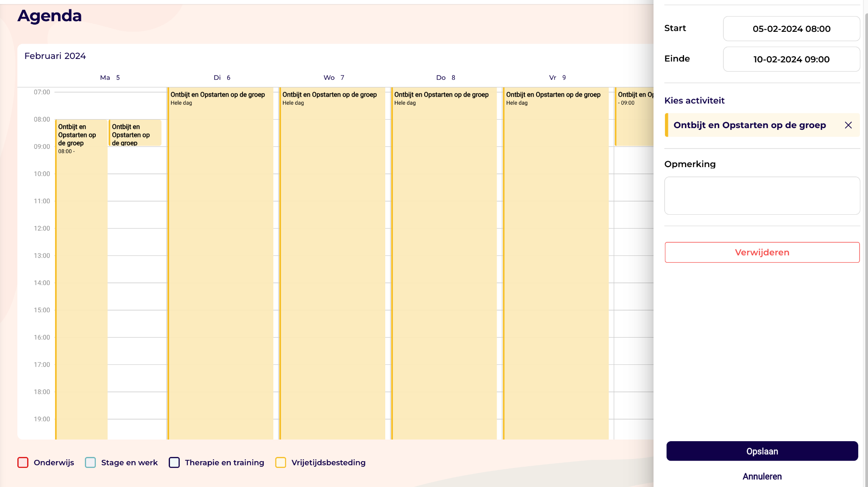Click the 07:00 time label
The width and height of the screenshot is (868, 487).
(42, 92)
